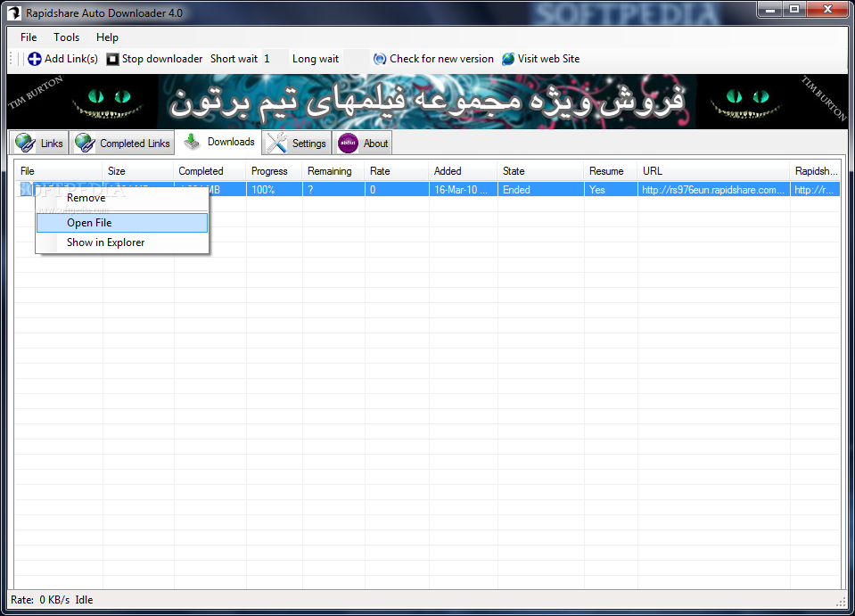This screenshot has width=855, height=616.
Task: Click the Settings tab tools icon
Action: click(277, 143)
